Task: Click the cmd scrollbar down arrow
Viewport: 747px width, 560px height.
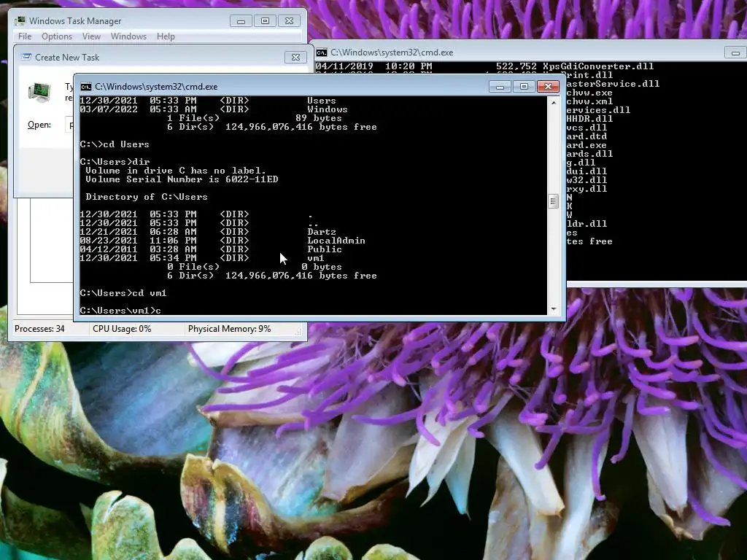Action: pos(553,309)
